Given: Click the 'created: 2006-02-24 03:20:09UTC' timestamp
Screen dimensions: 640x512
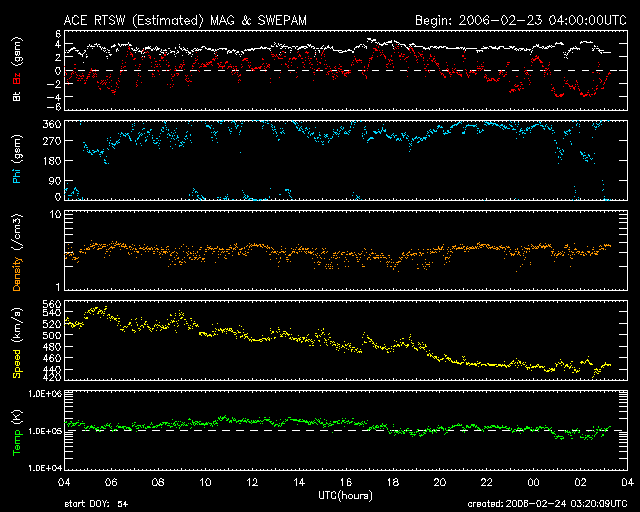Looking at the screenshot, I should point(547,504).
